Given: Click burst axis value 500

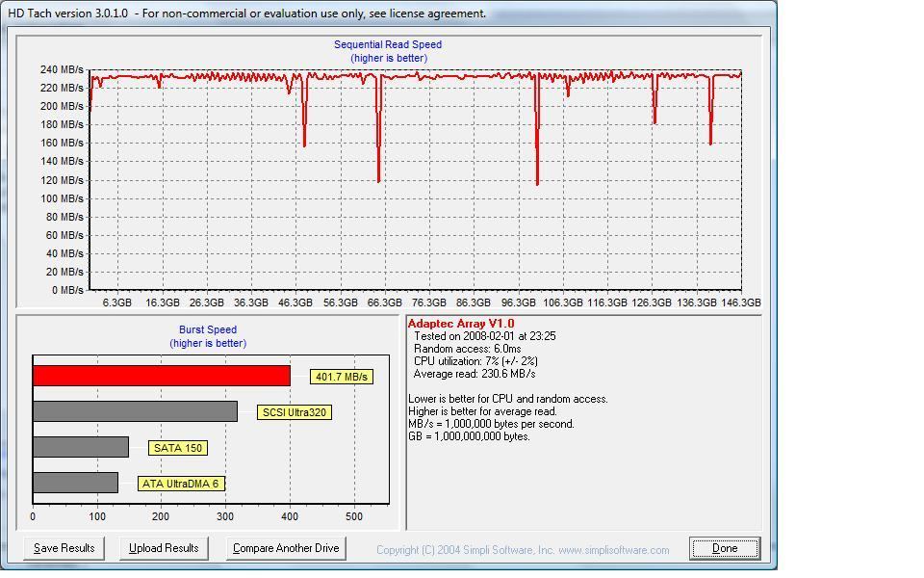Looking at the screenshot, I should click(354, 516).
